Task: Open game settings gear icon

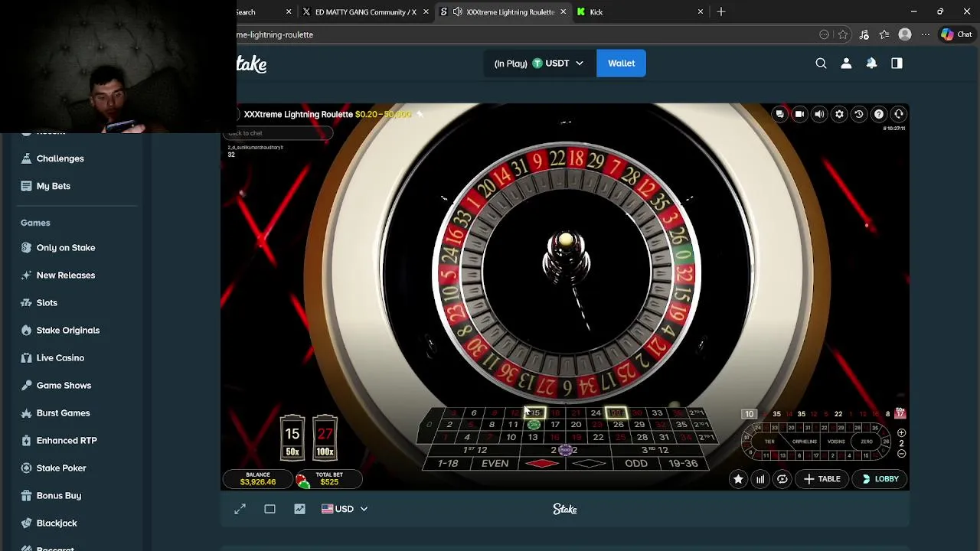Action: pyautogui.click(x=839, y=114)
